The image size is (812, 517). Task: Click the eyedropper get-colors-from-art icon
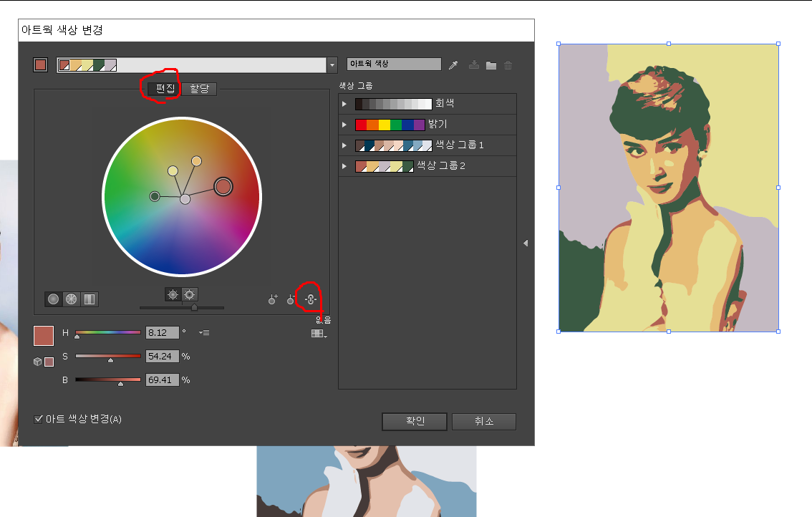[x=453, y=64]
